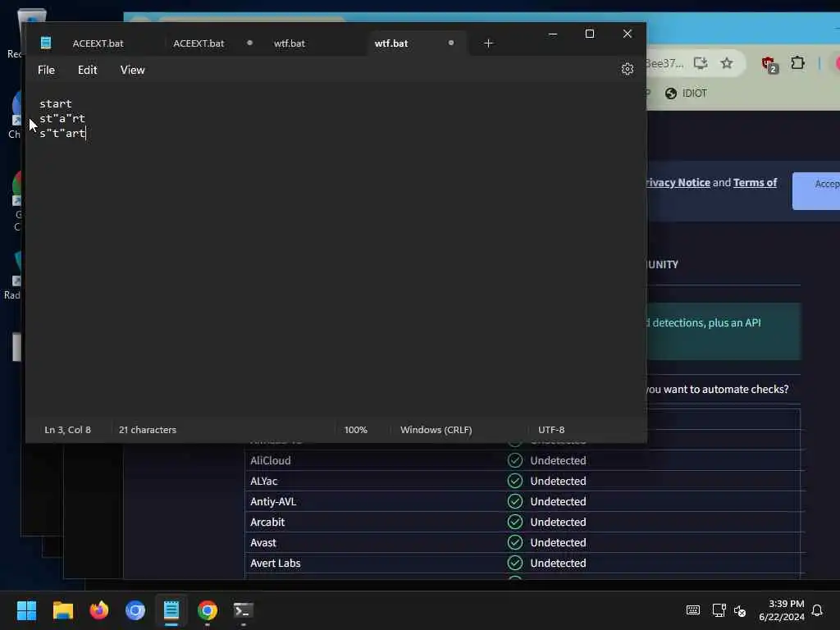Click Undetected checkmark icon for Avast
This screenshot has width=840, height=630.
[515, 542]
